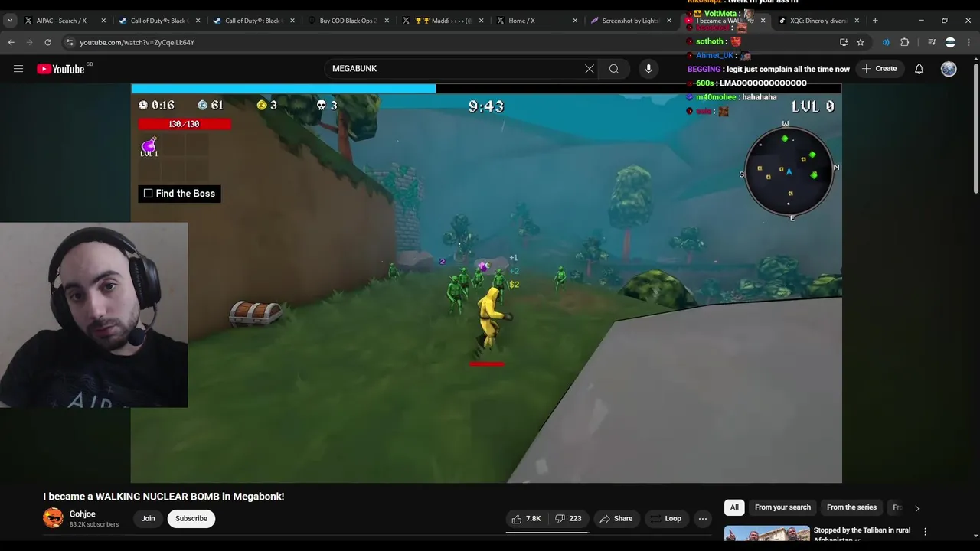Dislike the video with 223 thumbs down
This screenshot has width=980, height=551.
569,519
